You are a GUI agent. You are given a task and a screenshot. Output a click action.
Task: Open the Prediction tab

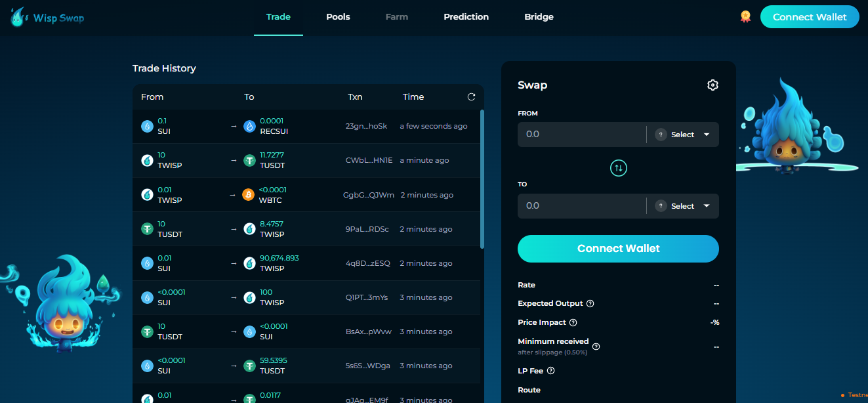click(x=466, y=17)
